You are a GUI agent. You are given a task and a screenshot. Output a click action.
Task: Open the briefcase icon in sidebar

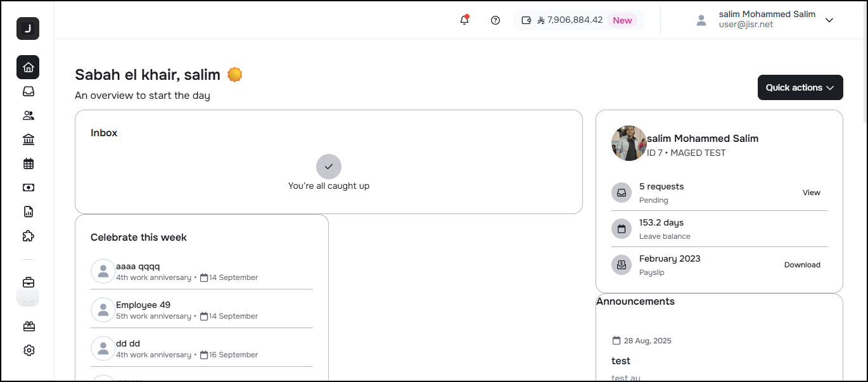(29, 283)
